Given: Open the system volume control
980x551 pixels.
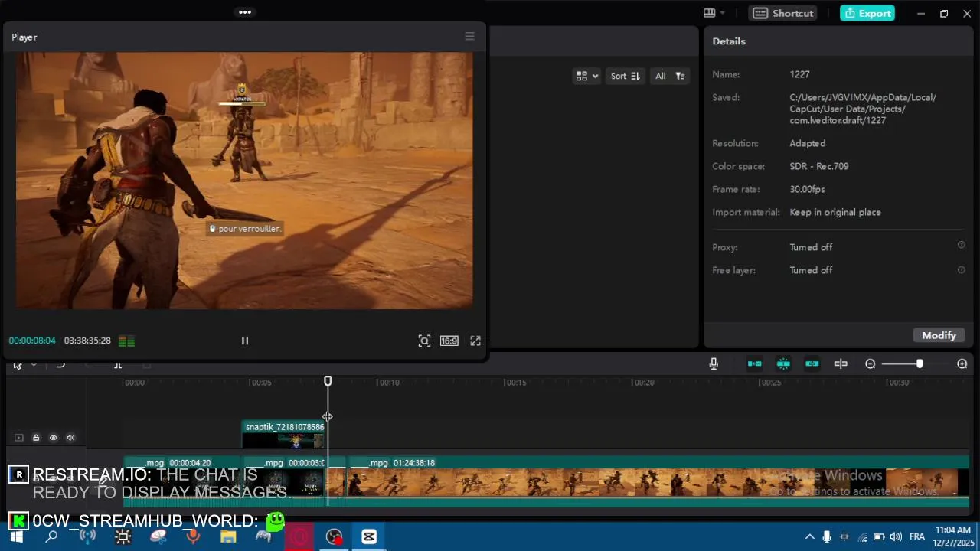Looking at the screenshot, I should 896,537.
